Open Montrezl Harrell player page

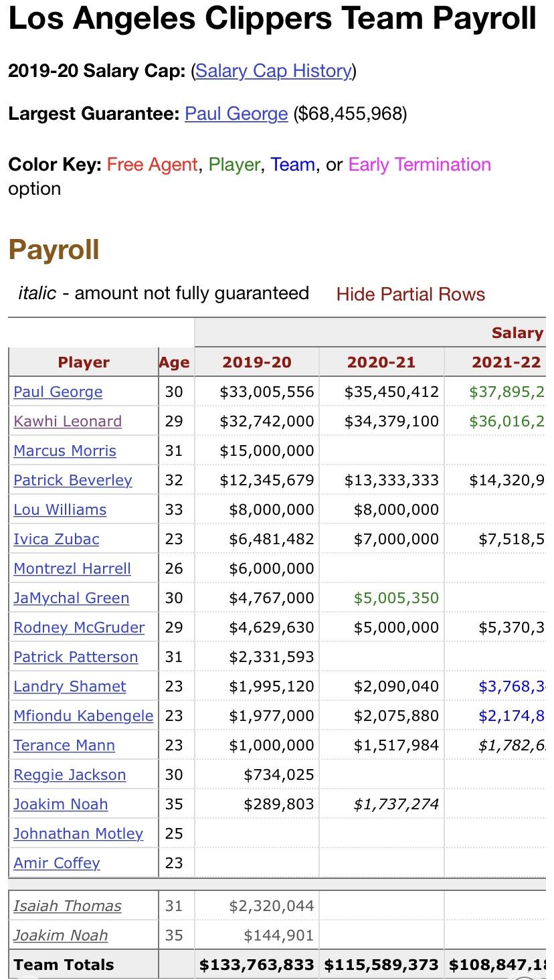click(x=72, y=568)
